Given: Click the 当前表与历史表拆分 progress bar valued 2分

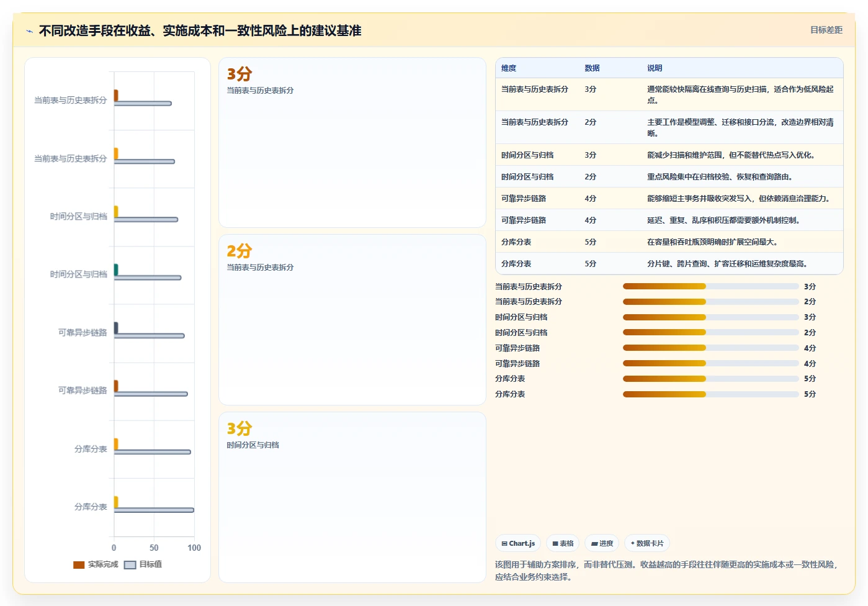Looking at the screenshot, I should (711, 302).
